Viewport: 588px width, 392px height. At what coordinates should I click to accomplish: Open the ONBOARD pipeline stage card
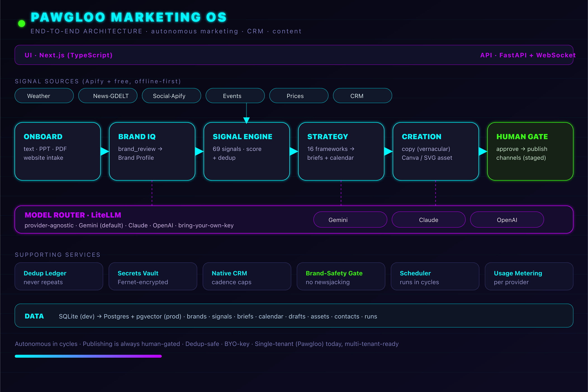pyautogui.click(x=58, y=152)
